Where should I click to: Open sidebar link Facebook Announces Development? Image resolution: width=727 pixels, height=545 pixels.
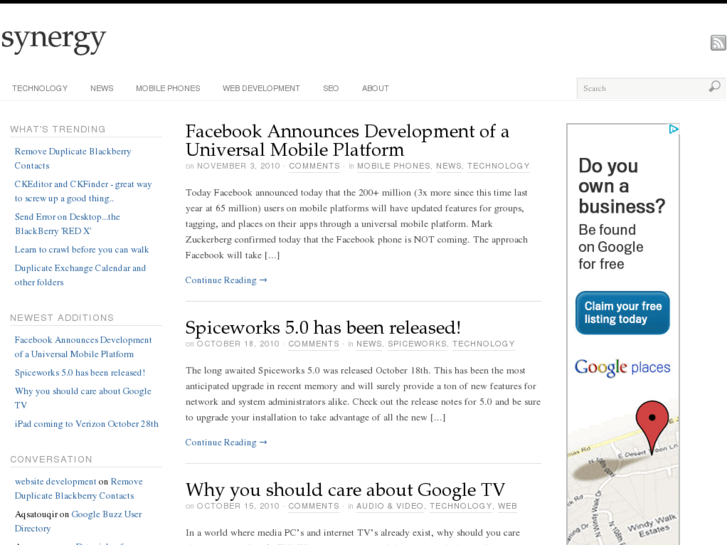coord(83,347)
